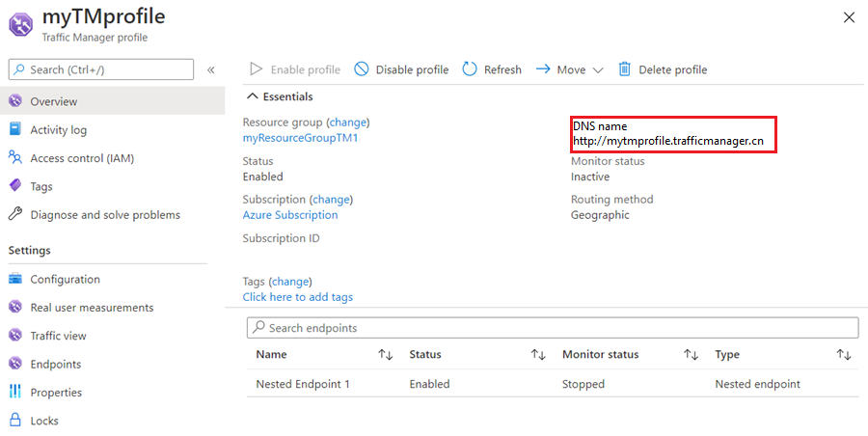
Task: Click the Delete profile trash icon
Action: [x=625, y=69]
